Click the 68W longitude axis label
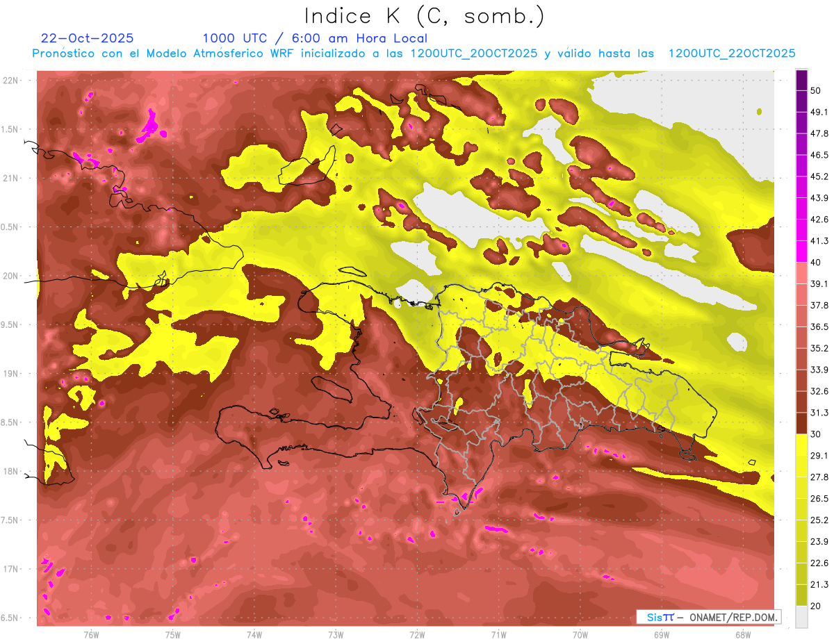This screenshot has width=834, height=644. click(743, 634)
